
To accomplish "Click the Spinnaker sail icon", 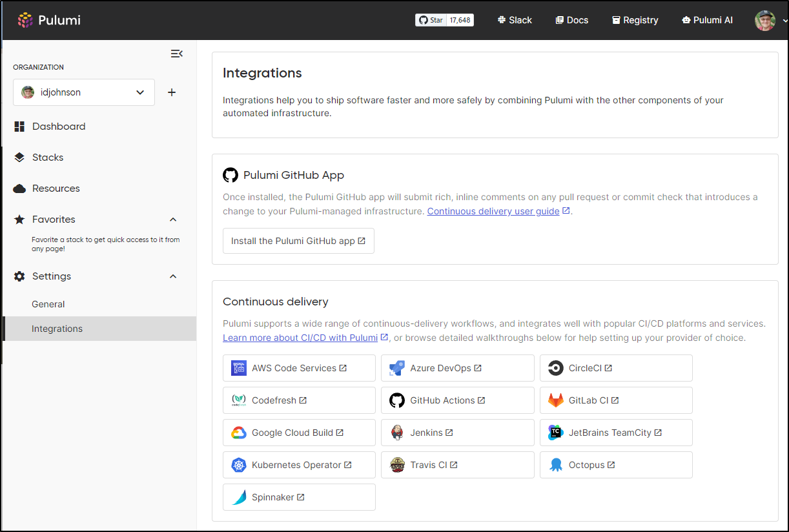I will pos(239,497).
